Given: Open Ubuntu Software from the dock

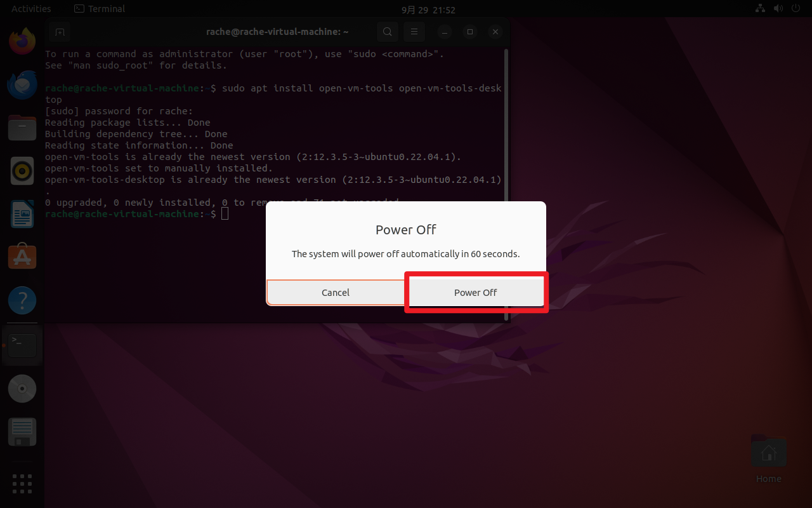Looking at the screenshot, I should (22, 257).
